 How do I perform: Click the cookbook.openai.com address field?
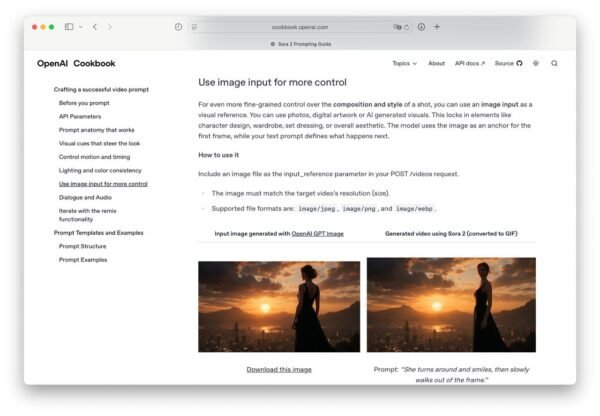click(x=300, y=27)
